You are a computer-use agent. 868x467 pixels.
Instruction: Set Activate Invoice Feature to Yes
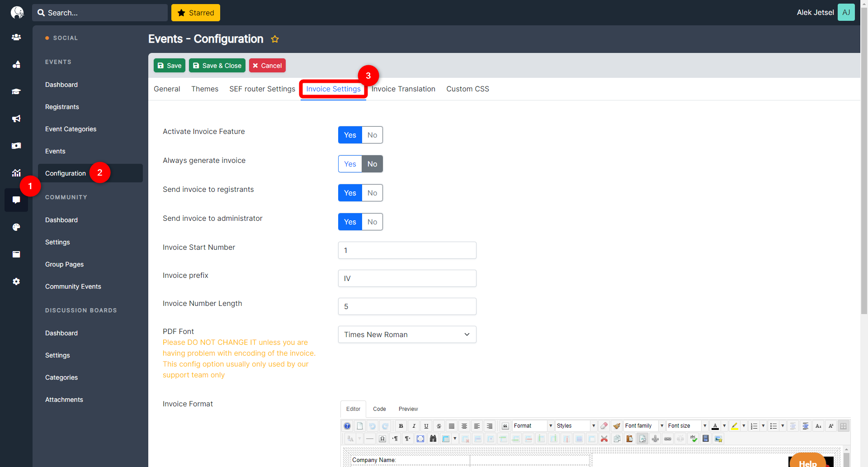click(350, 135)
